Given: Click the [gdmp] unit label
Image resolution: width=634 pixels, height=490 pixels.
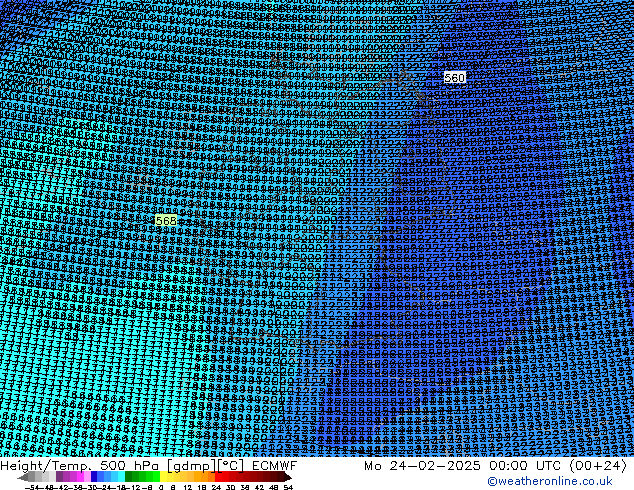Looking at the screenshot, I should [x=192, y=466].
